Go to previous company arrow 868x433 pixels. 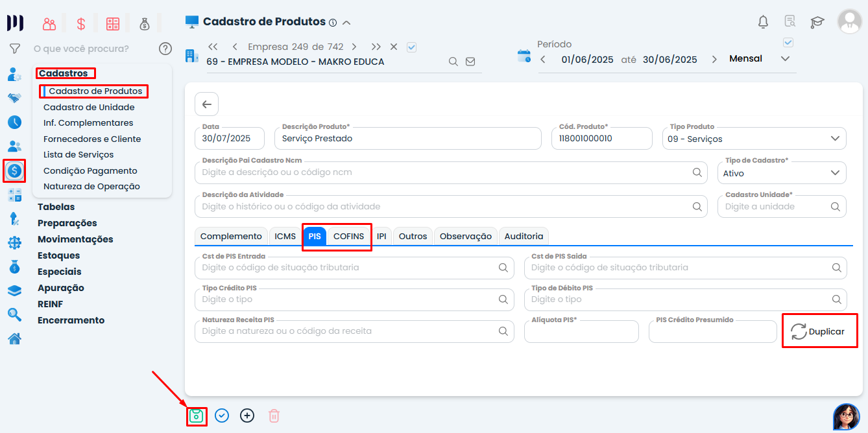(x=234, y=47)
